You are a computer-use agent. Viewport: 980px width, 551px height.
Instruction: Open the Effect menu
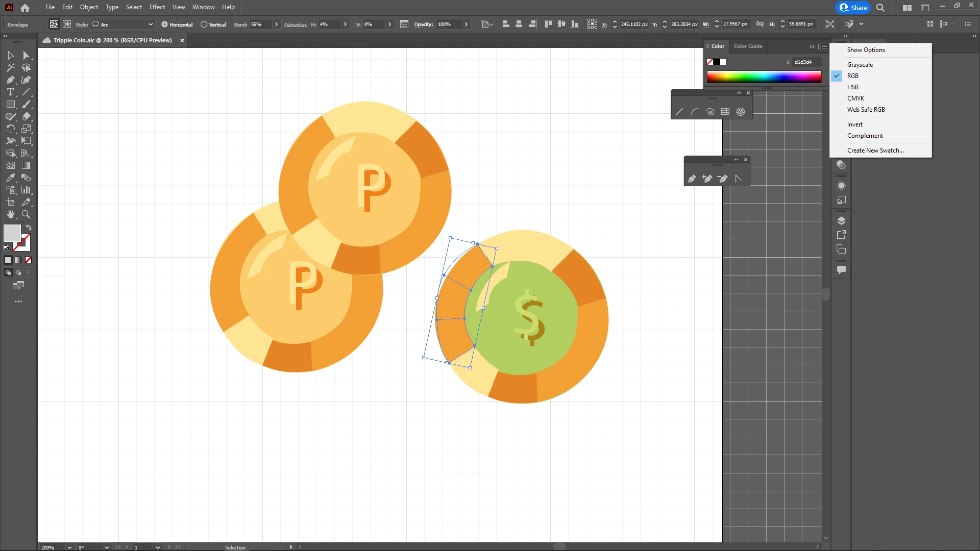coord(157,7)
